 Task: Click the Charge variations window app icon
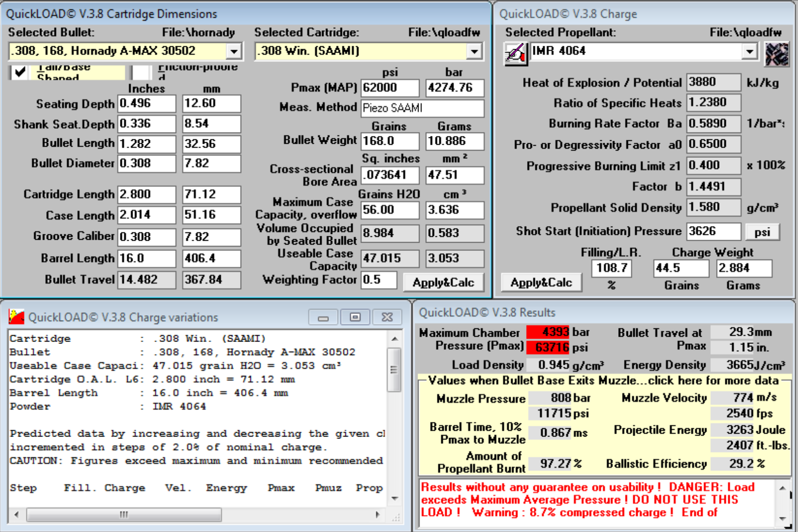(17, 317)
